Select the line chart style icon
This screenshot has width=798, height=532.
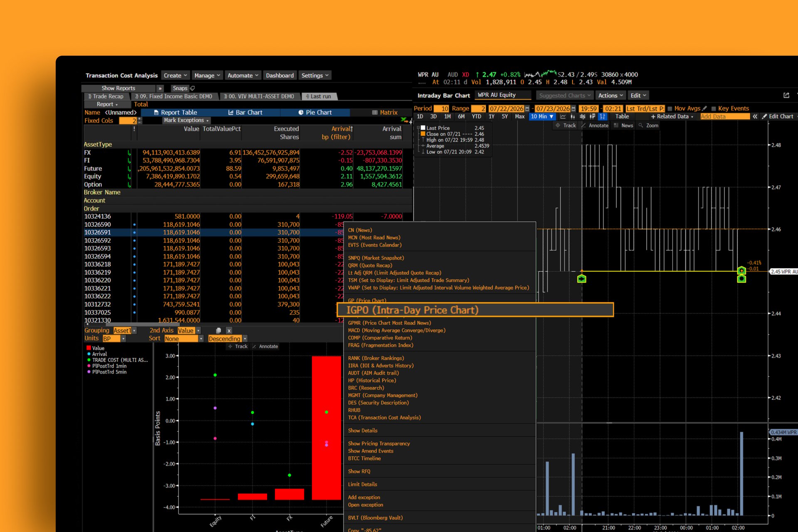[x=563, y=117]
